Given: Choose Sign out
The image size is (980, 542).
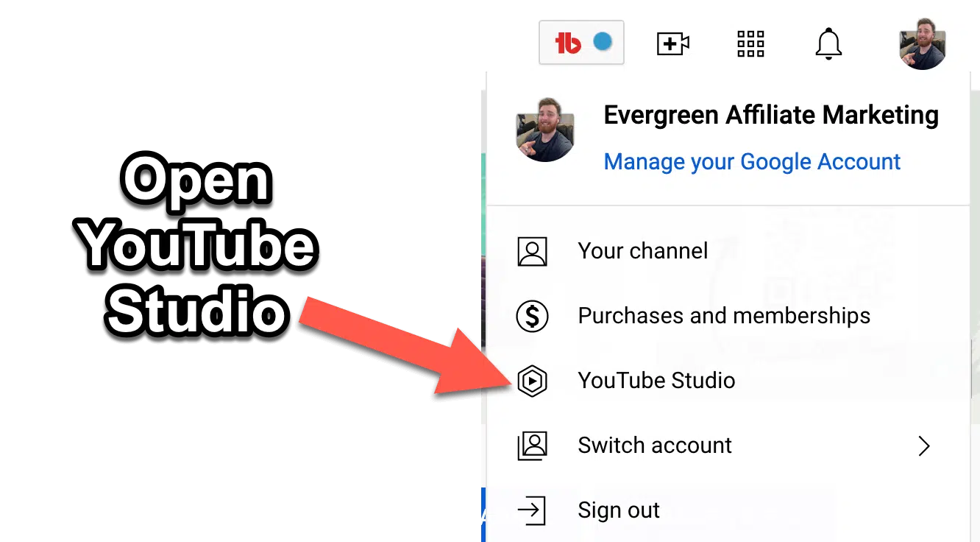Looking at the screenshot, I should coord(728,510).
